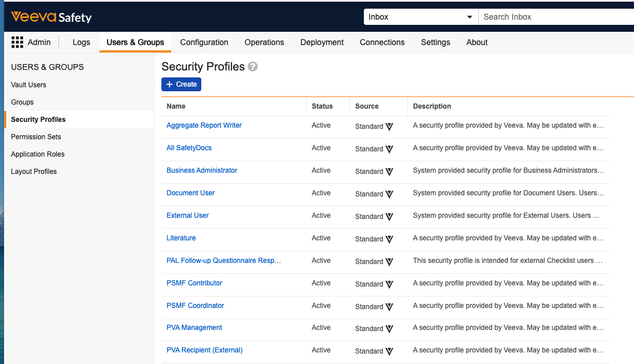This screenshot has height=364, width=634.
Task: Open the Business Administrator profile
Action: pyautogui.click(x=202, y=170)
